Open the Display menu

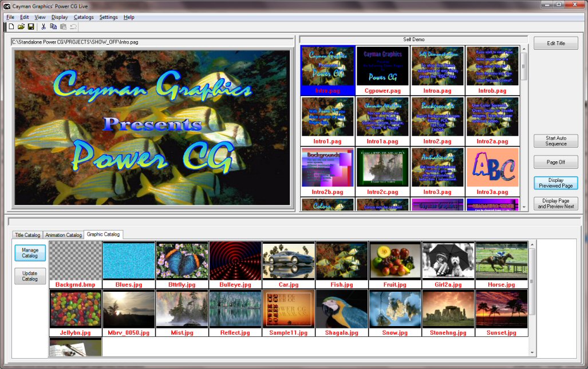point(60,17)
